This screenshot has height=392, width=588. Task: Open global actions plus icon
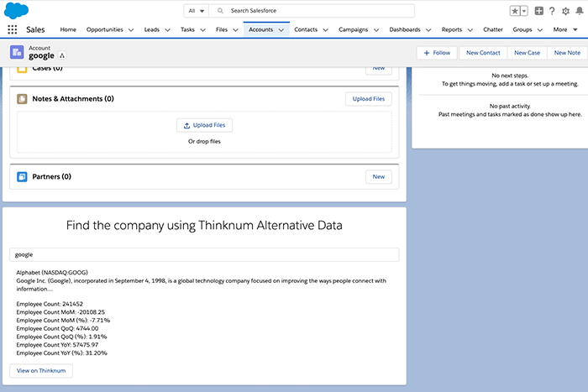click(x=539, y=11)
